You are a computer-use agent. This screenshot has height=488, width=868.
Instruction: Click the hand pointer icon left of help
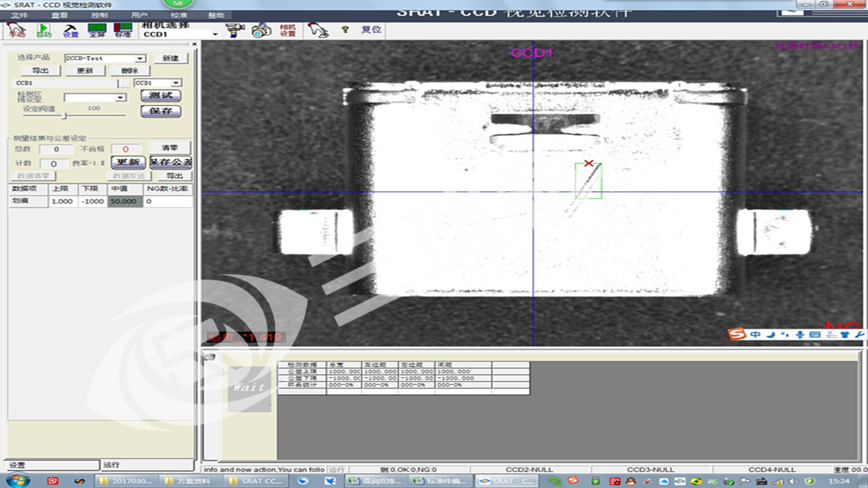tap(318, 30)
